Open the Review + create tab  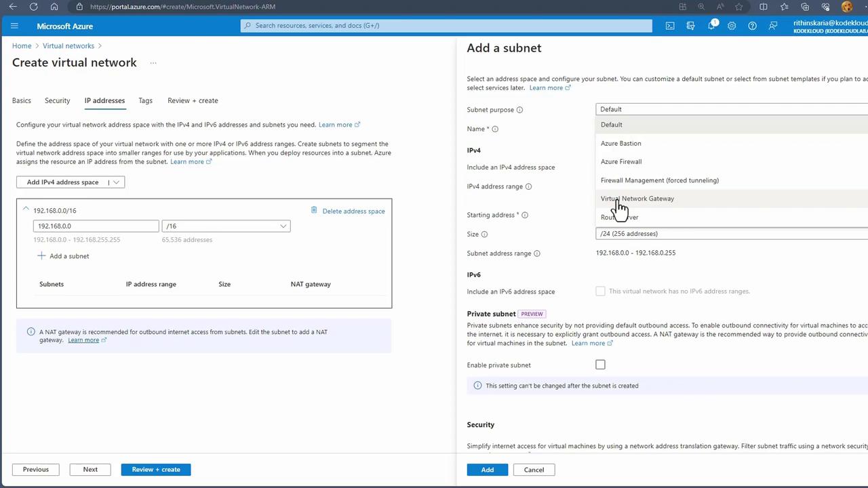click(193, 100)
